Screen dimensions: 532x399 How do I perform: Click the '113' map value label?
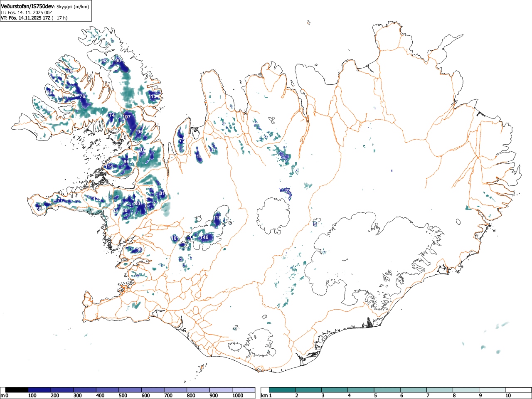click(x=153, y=97)
